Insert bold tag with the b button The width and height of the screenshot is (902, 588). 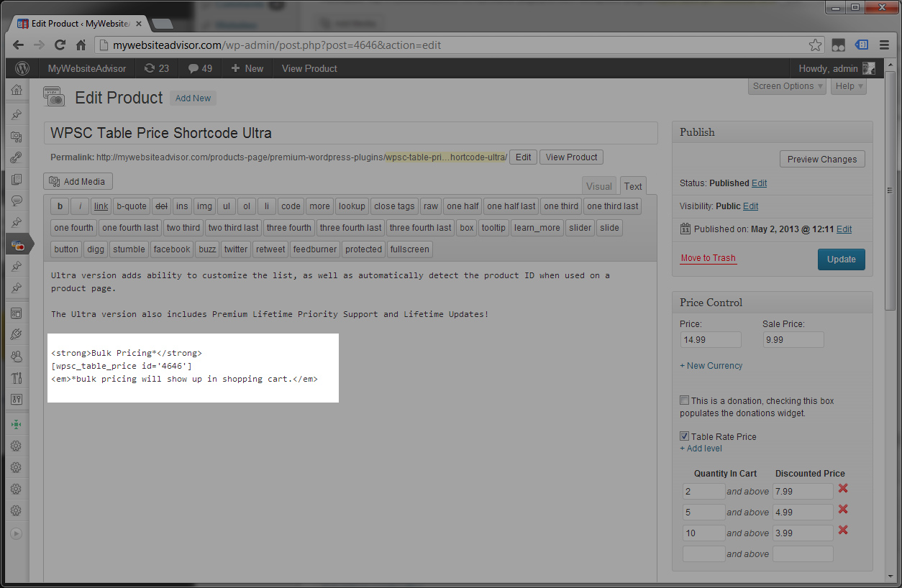point(60,206)
